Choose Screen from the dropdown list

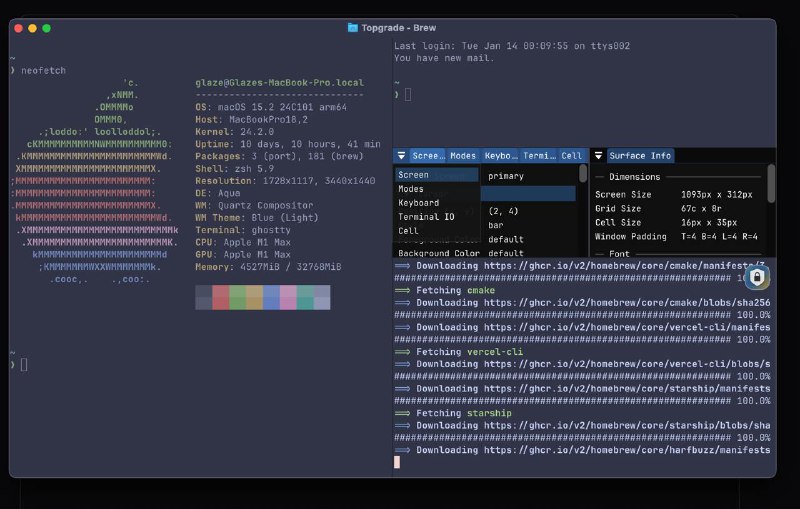(x=414, y=175)
